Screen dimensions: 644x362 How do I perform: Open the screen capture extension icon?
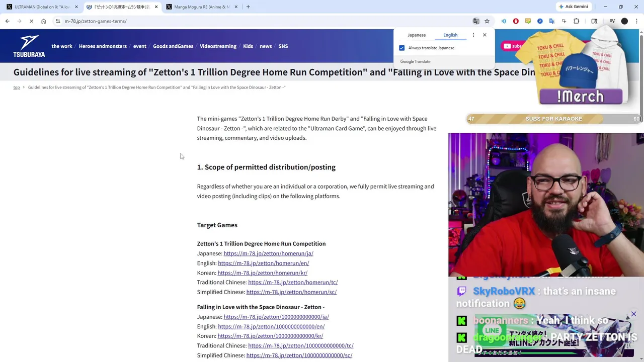point(564,21)
